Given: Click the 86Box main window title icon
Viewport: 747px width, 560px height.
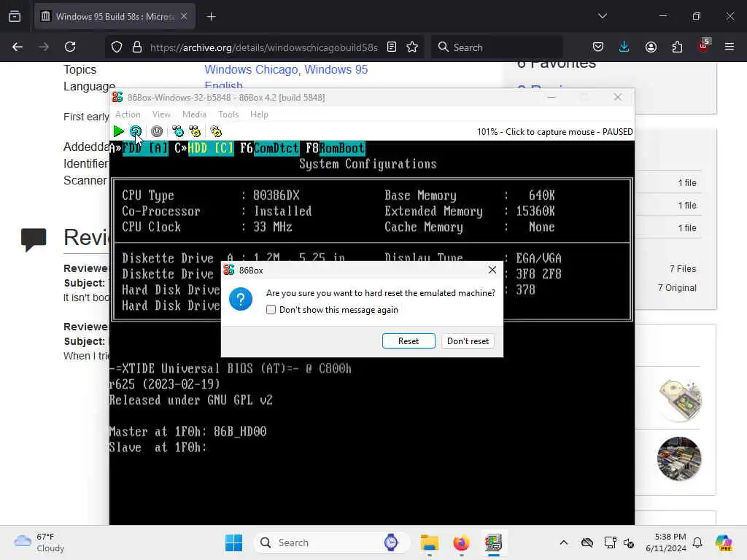Looking at the screenshot, I should [117, 97].
